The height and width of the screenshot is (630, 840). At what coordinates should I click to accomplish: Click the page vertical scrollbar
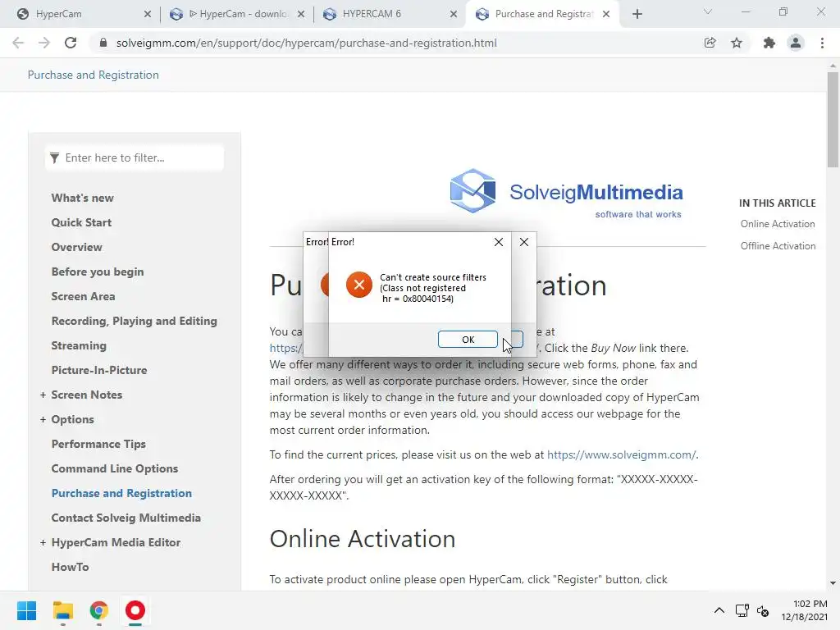pyautogui.click(x=833, y=120)
